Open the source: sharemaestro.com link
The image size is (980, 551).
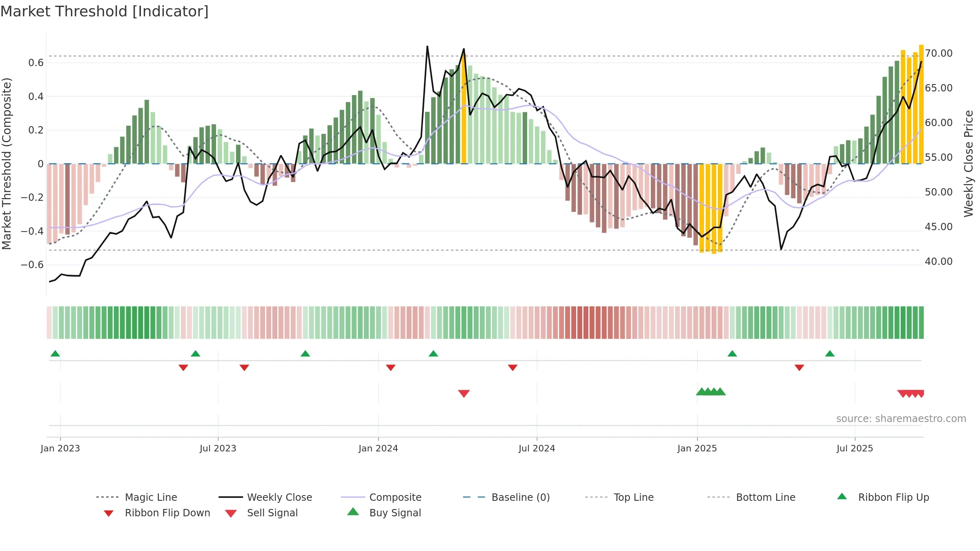[901, 418]
